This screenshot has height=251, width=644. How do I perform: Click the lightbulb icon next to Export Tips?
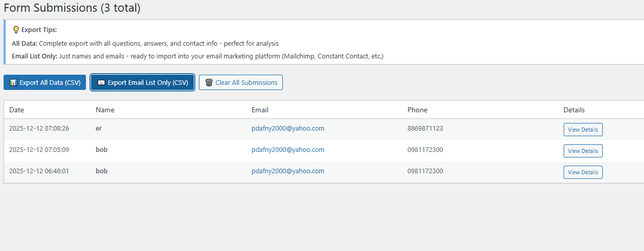pos(16,30)
